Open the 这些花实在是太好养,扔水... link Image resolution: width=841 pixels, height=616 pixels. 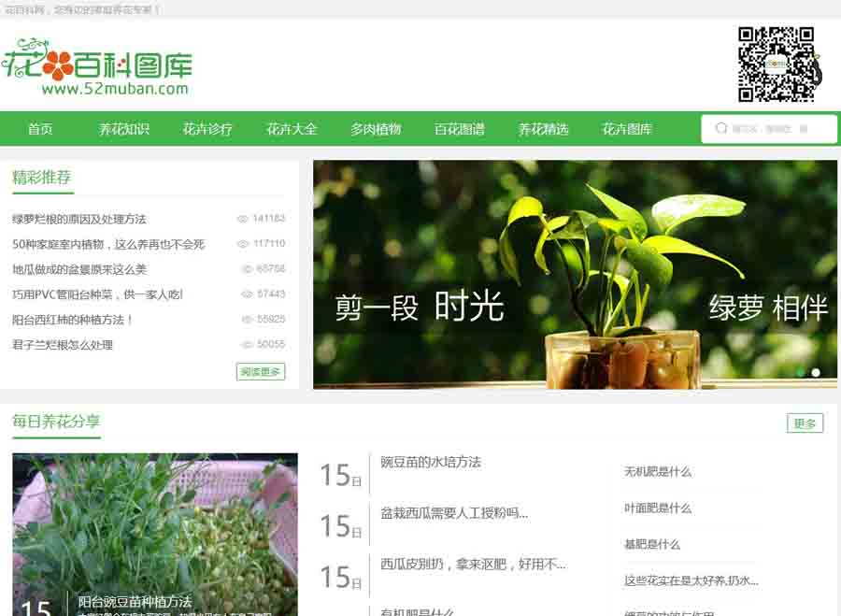pyautogui.click(x=691, y=580)
